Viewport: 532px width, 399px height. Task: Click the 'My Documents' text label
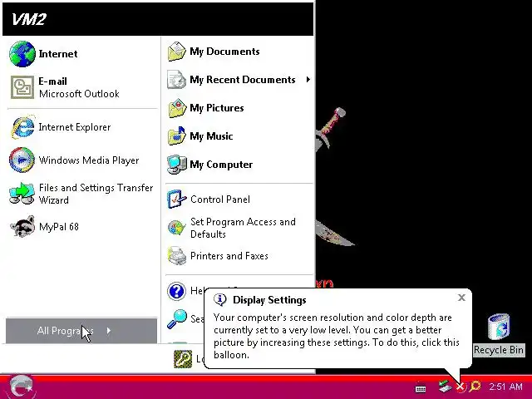pos(224,52)
